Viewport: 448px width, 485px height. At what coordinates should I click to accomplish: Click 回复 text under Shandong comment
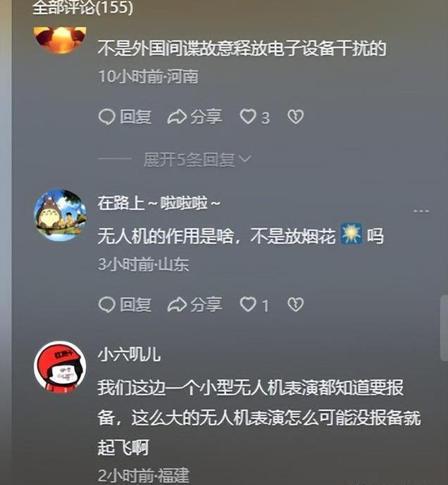point(136,305)
